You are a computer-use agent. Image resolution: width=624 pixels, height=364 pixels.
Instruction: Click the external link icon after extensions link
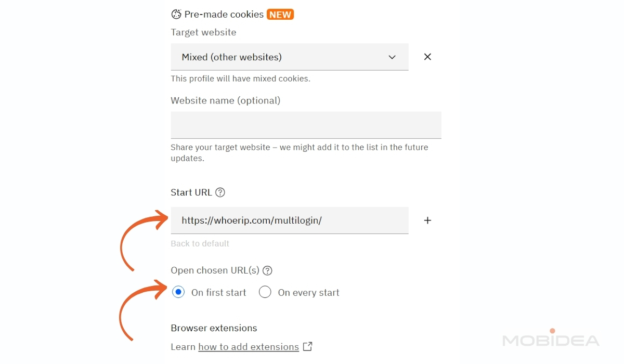[308, 346]
